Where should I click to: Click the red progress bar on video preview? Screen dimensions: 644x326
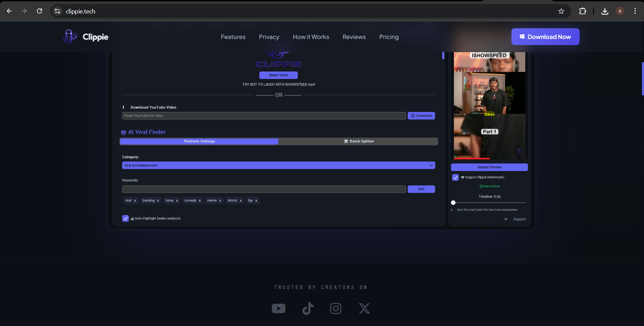[x=472, y=158]
